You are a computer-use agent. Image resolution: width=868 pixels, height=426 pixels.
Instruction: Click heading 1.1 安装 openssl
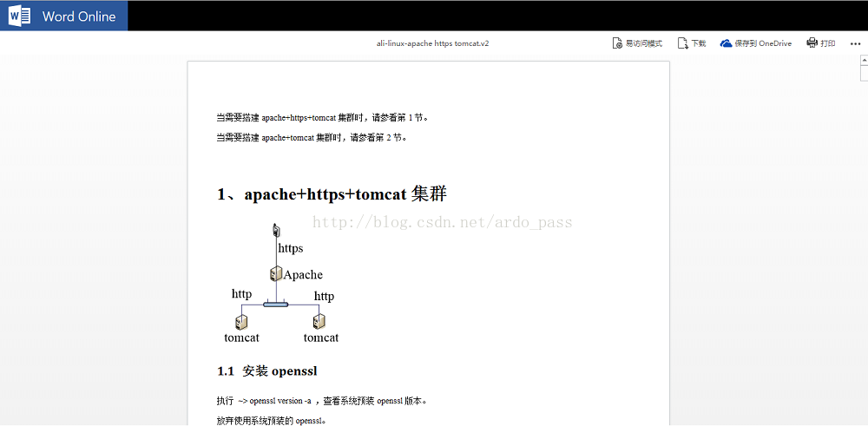click(266, 370)
